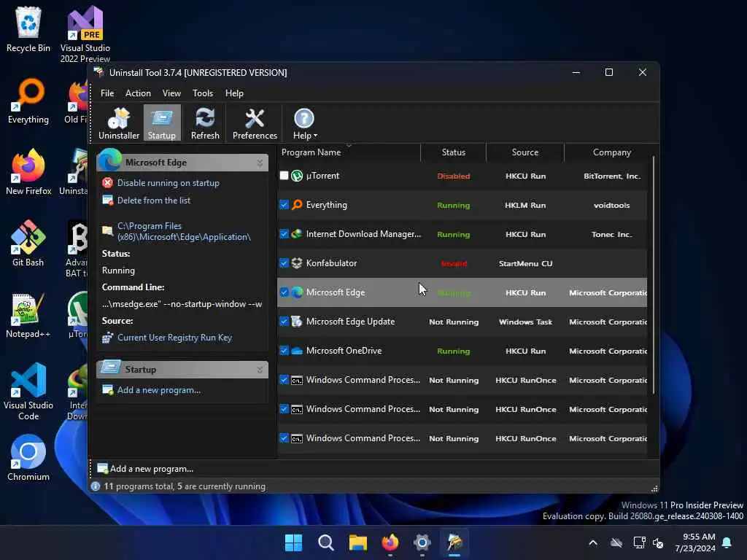
Task: Open the Windows Start menu
Action: click(293, 542)
